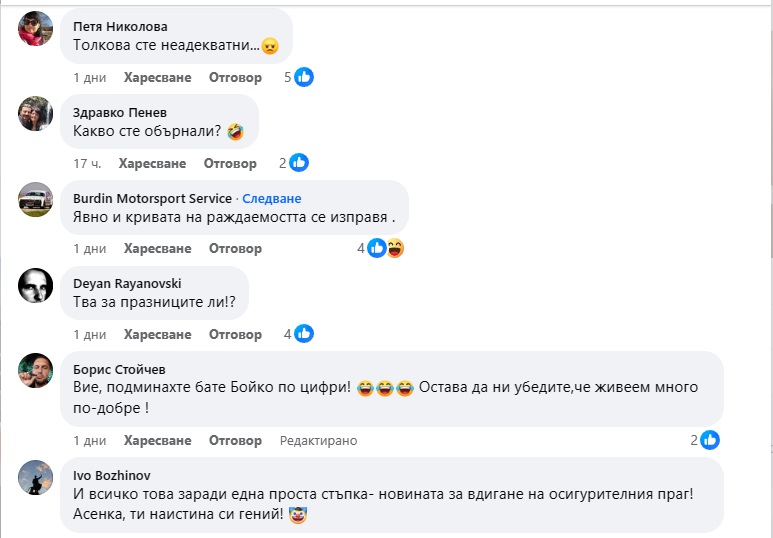Image resolution: width=773 pixels, height=538 pixels.
Task: Click the 17 ч. timestamp link
Action: pos(89,163)
